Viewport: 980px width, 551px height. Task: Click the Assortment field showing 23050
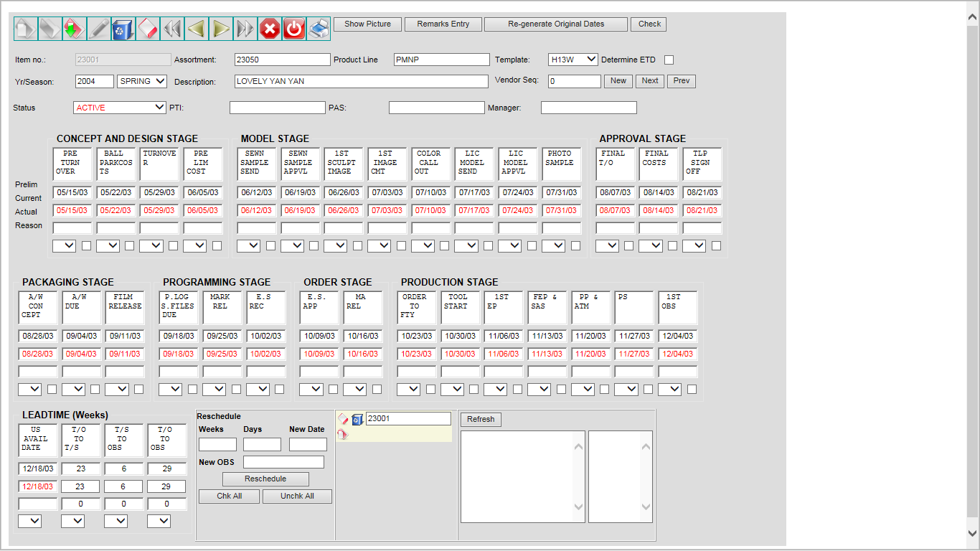click(x=282, y=60)
